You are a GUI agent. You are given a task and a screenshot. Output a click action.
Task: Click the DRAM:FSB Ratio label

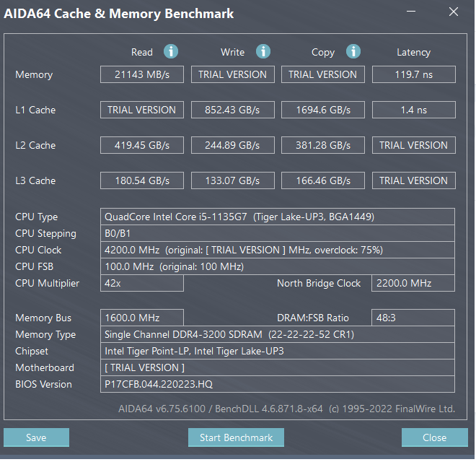click(313, 318)
